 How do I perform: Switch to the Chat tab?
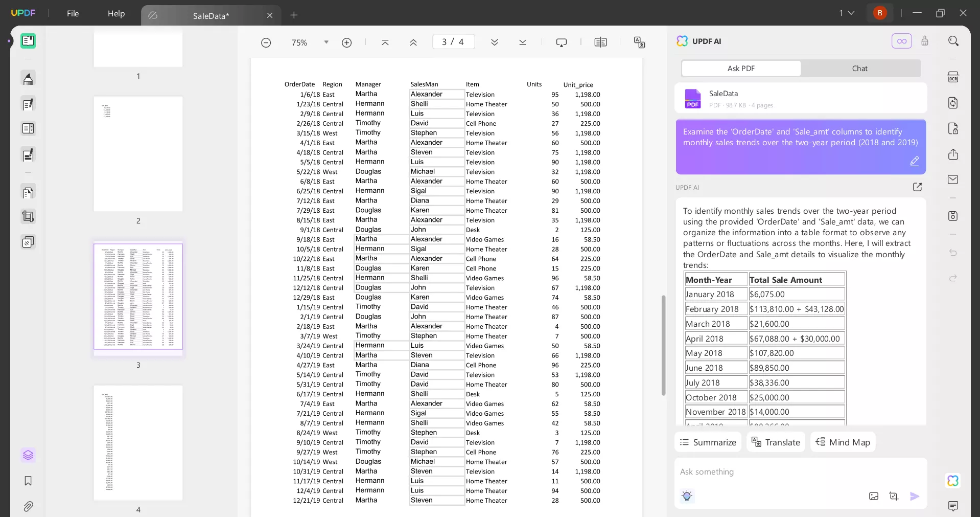(x=859, y=68)
